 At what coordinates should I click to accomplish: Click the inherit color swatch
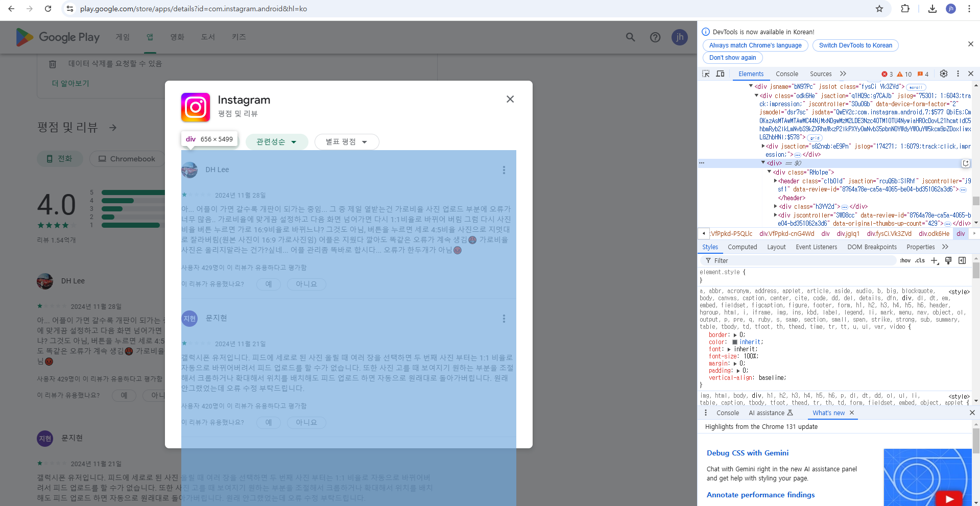[x=735, y=343]
